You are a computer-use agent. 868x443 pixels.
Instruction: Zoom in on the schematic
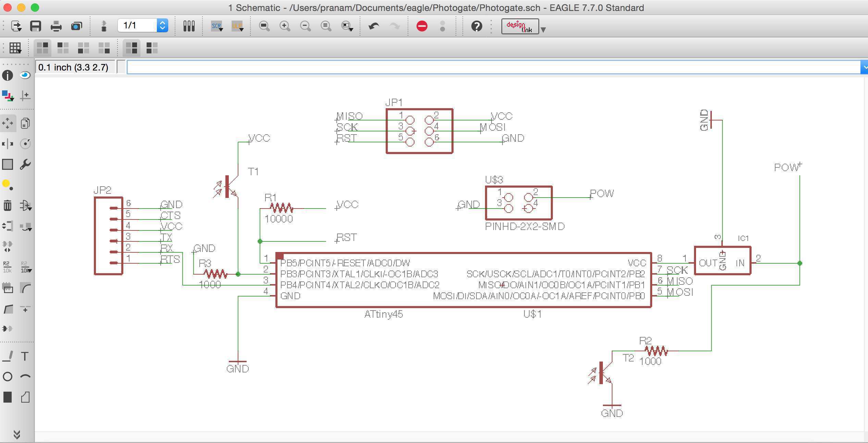click(285, 26)
